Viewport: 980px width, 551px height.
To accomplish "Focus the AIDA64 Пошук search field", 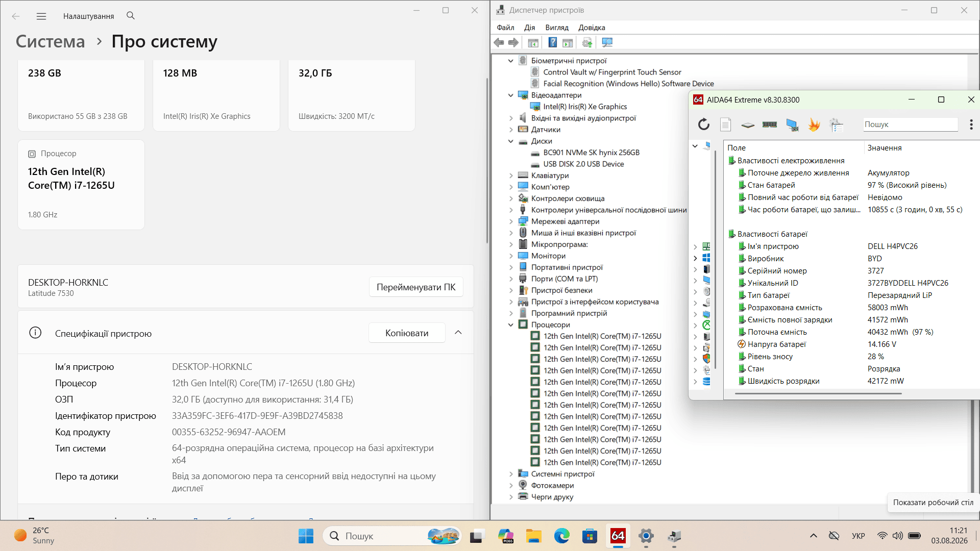I will tap(911, 124).
